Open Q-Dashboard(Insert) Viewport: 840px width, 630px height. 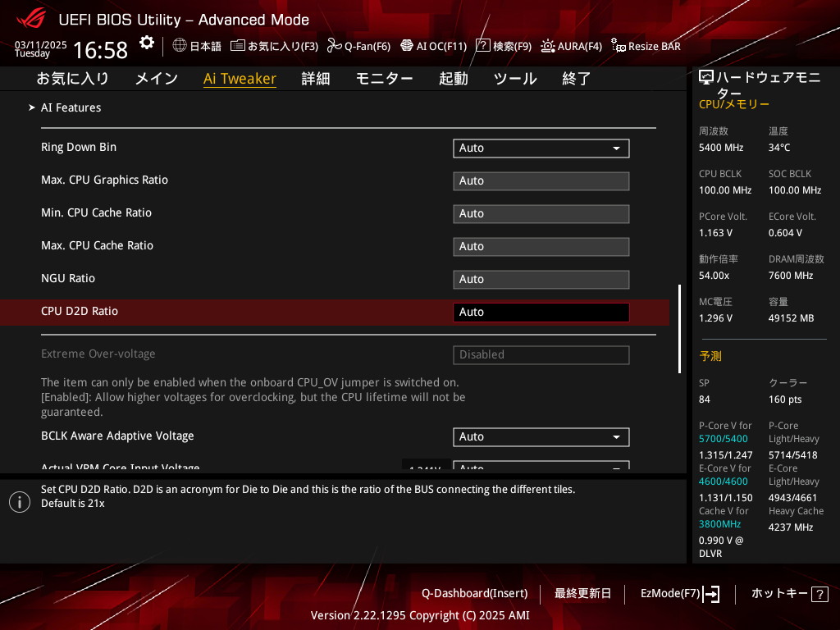tap(475, 593)
